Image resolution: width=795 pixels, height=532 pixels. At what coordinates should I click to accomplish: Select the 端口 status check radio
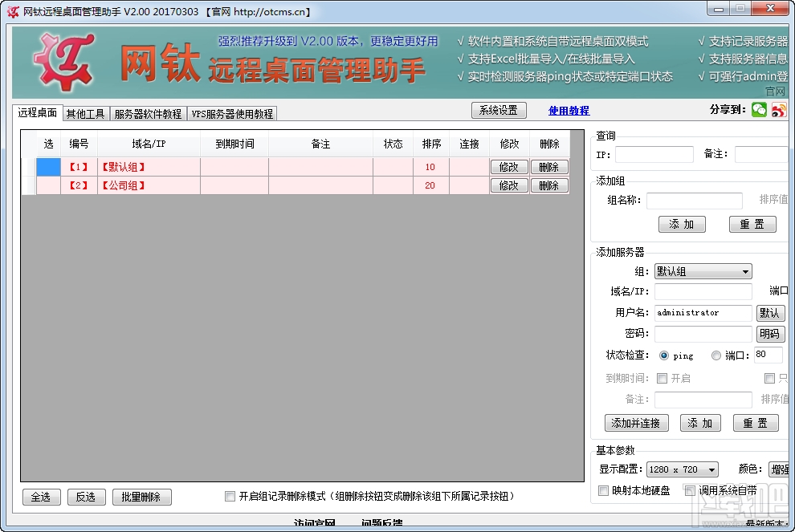pos(716,355)
